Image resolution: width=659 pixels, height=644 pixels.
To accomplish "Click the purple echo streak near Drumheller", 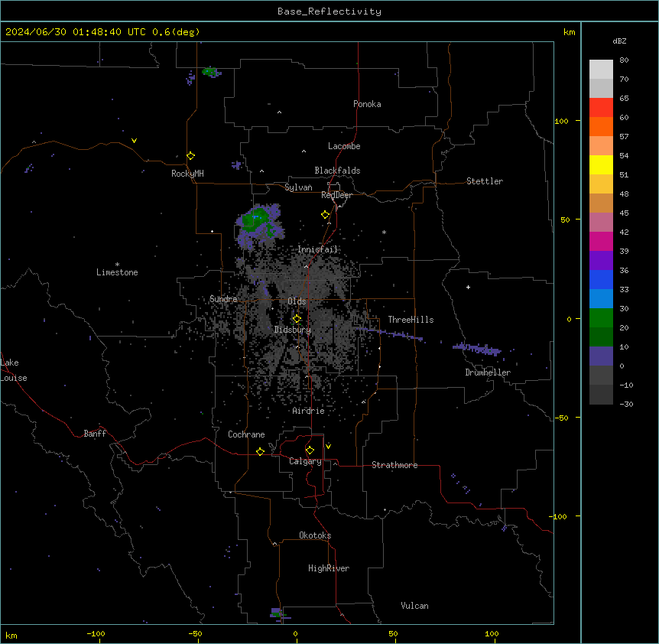I will (x=477, y=349).
